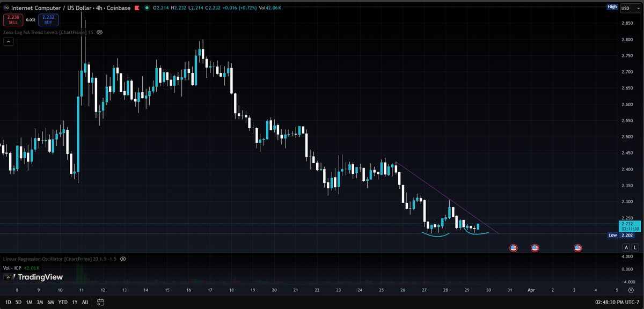
Task: Click the purple descending trendline
Action: [x=448, y=197]
